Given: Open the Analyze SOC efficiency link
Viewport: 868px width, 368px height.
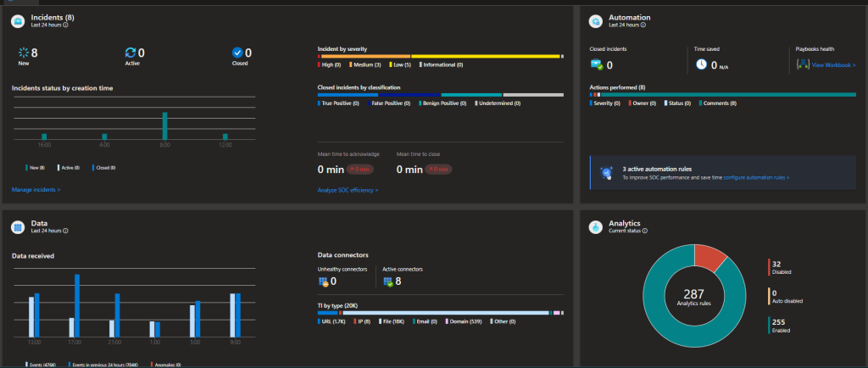Looking at the screenshot, I should (x=348, y=190).
